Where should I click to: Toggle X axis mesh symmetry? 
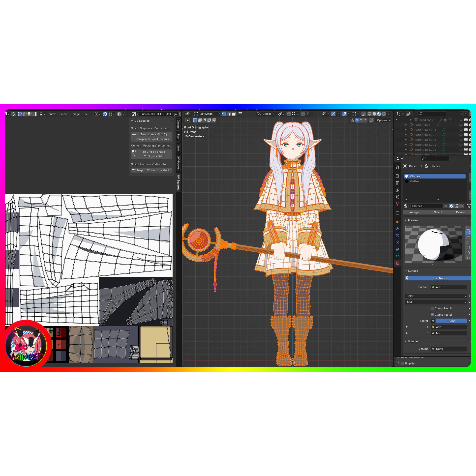(x=357, y=120)
